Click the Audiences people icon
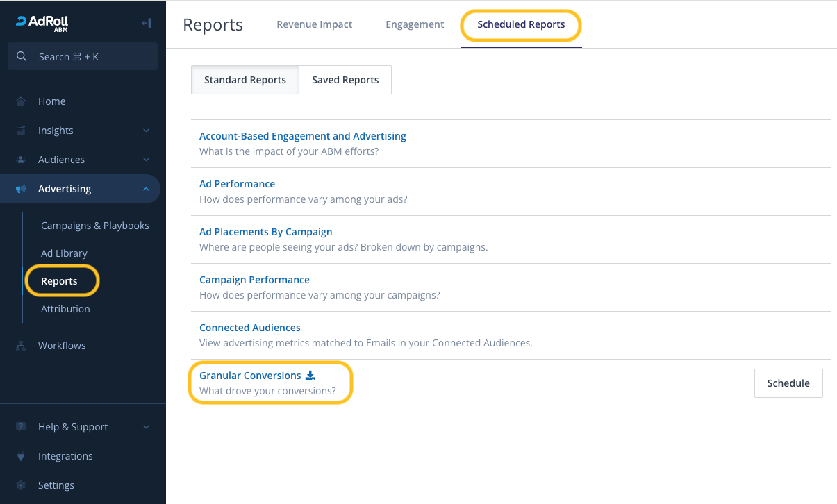 (x=21, y=160)
